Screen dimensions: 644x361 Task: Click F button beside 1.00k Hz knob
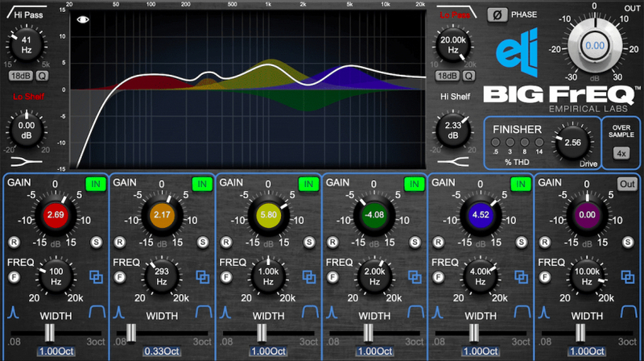coord(226,277)
